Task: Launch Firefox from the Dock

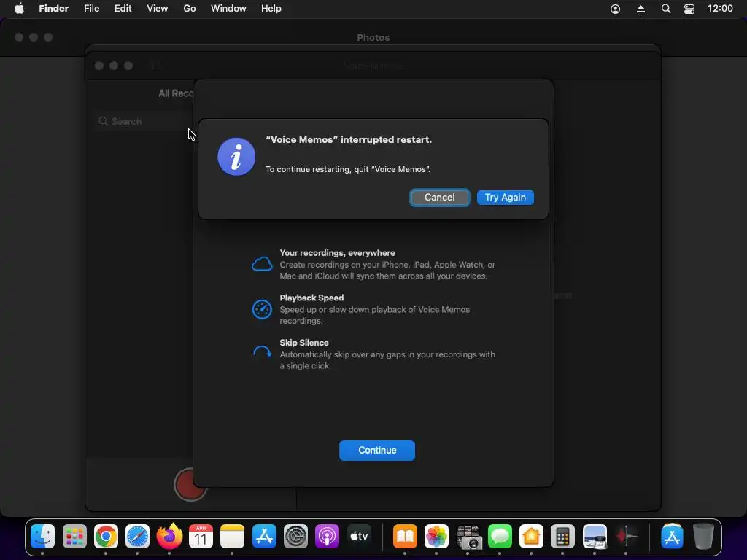Action: click(169, 537)
